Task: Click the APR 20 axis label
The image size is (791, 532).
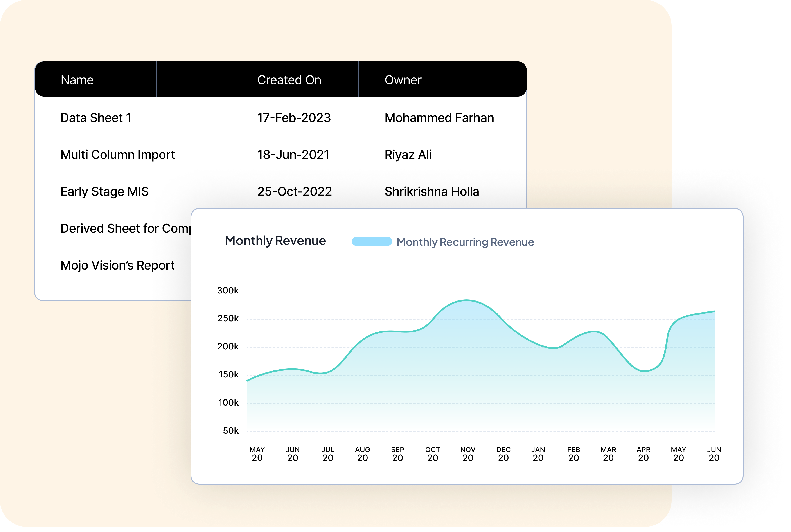Action: coord(643,454)
